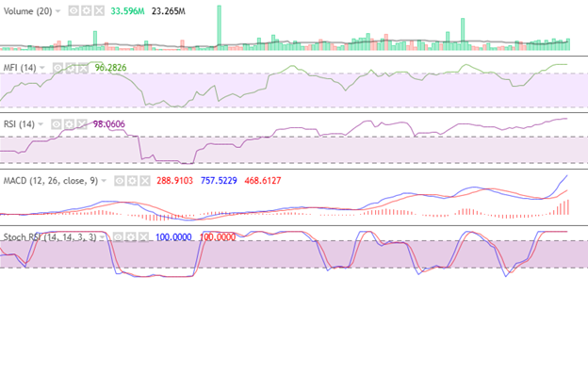This screenshot has width=588, height=375.
Task: Select the tallest green volume bar
Action: (x=219, y=27)
